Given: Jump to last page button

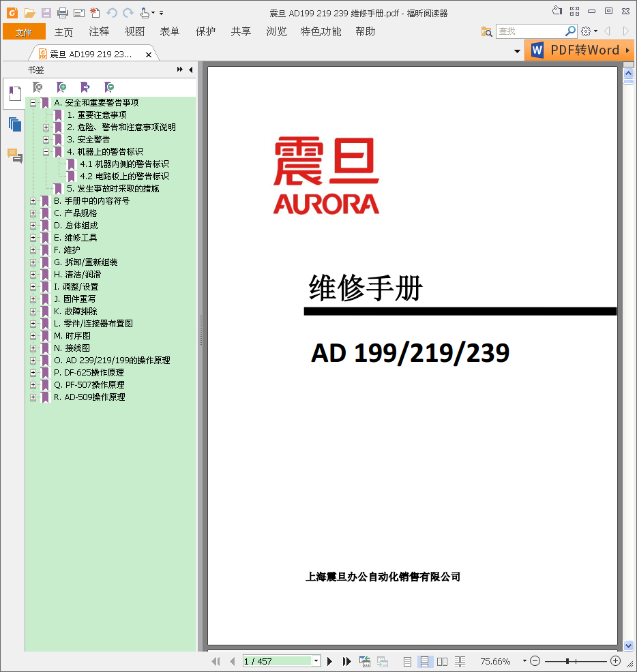Looking at the screenshot, I should [346, 661].
